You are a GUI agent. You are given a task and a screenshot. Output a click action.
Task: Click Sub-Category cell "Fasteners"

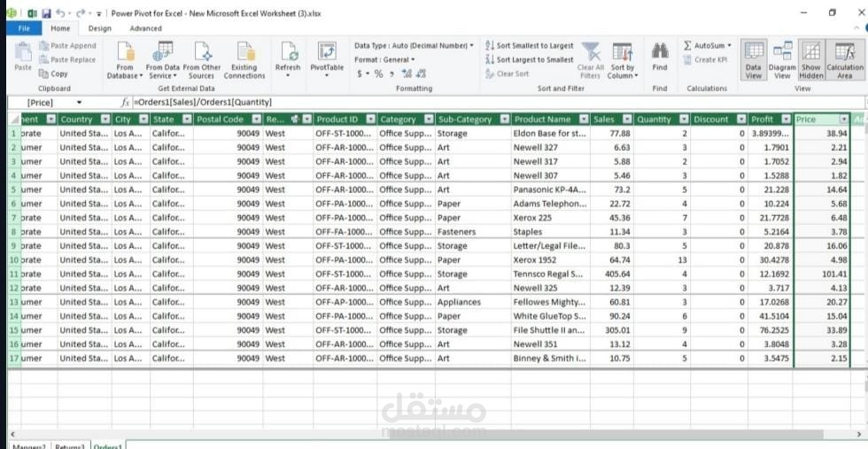473,232
